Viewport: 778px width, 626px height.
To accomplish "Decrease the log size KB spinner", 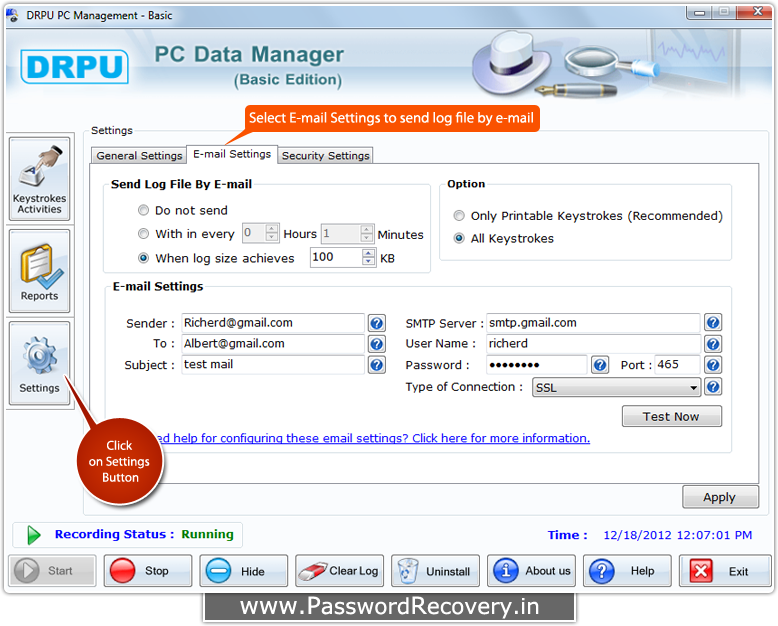I will (x=369, y=262).
